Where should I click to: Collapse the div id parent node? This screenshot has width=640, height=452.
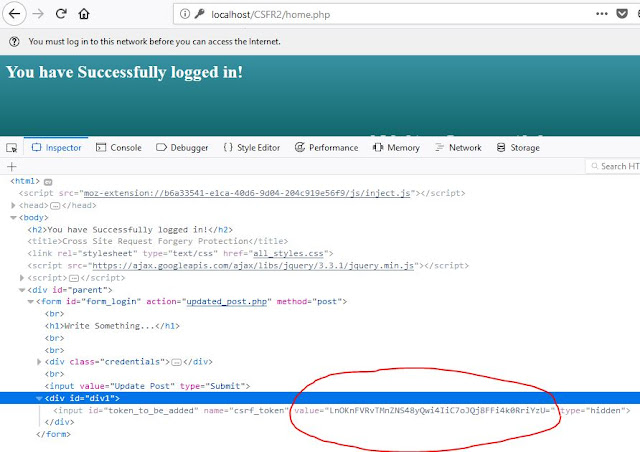click(22, 290)
